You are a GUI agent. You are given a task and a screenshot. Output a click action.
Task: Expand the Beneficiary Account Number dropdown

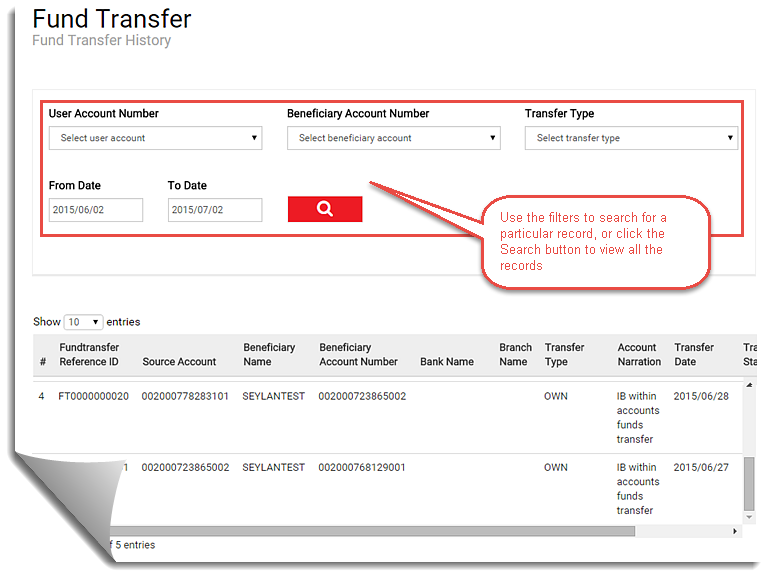[x=393, y=138]
